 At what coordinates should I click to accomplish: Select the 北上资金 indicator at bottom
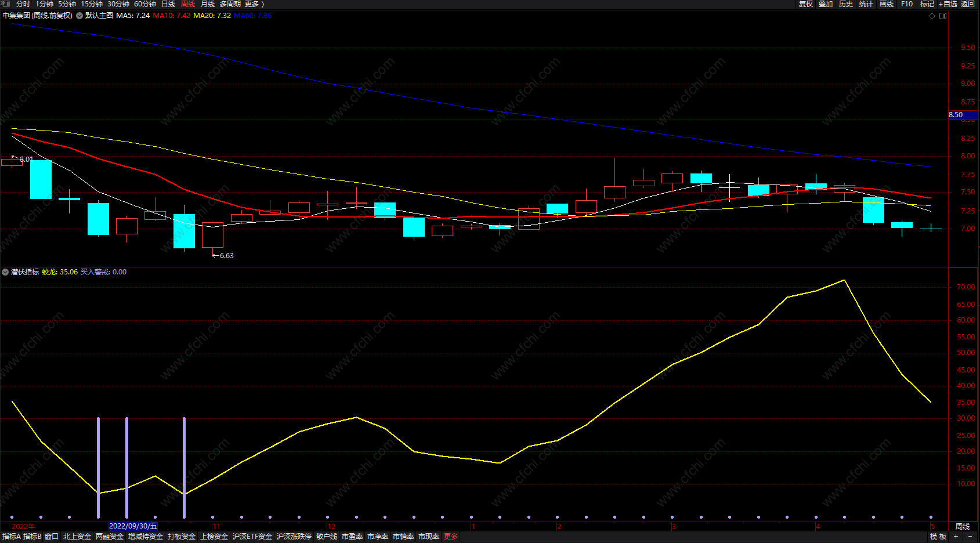[77, 537]
